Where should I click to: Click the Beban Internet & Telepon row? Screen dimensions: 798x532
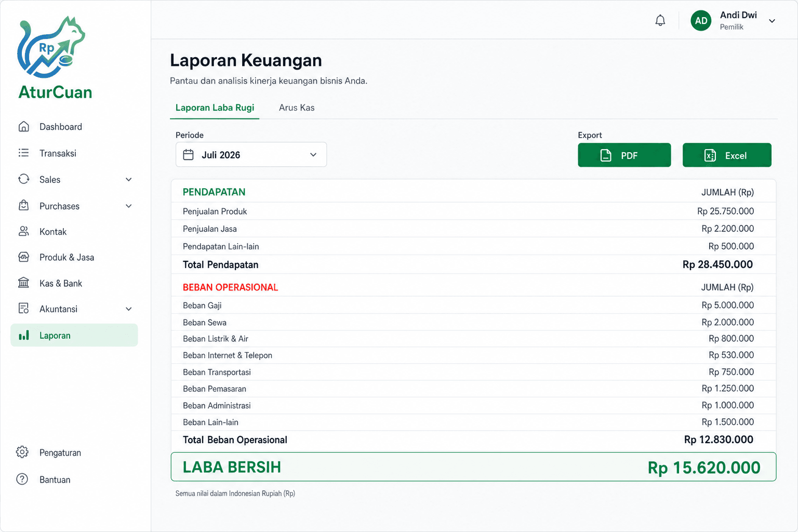[x=473, y=355]
